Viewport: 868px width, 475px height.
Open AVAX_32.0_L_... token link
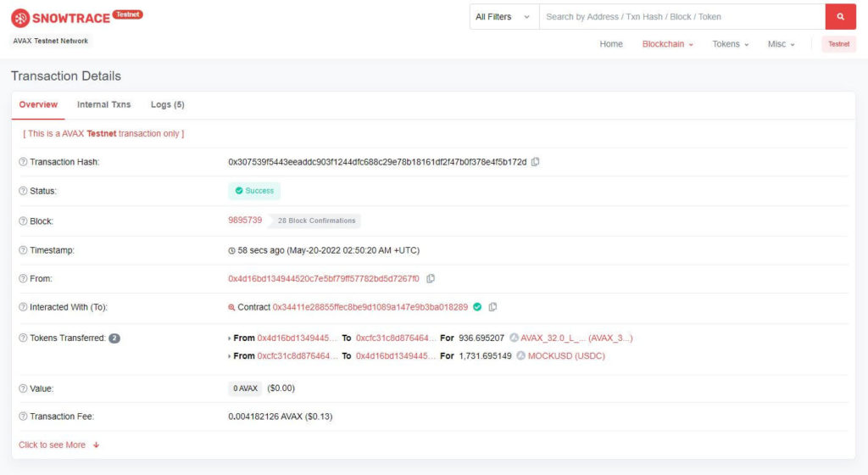pyautogui.click(x=576, y=338)
